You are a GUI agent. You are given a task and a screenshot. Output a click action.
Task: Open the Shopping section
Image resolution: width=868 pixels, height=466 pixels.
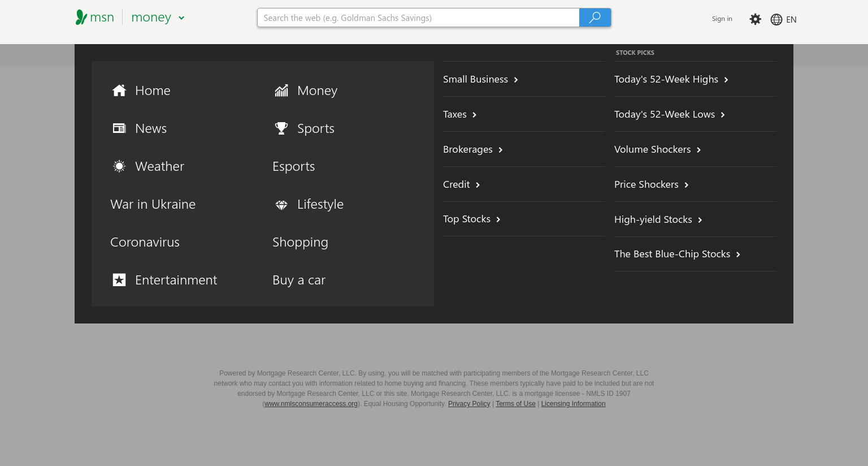pos(300,242)
